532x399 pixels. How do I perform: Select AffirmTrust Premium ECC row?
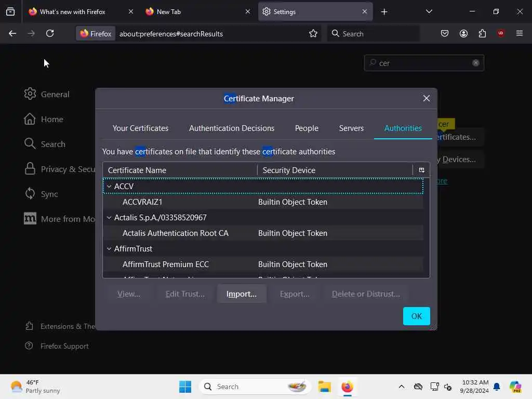(263, 264)
